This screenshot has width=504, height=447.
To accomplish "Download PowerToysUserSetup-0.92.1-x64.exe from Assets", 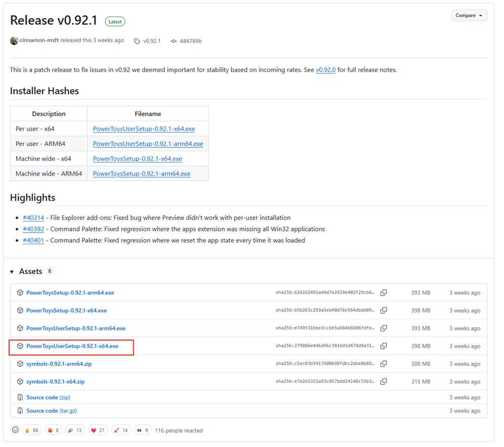I will click(x=72, y=346).
